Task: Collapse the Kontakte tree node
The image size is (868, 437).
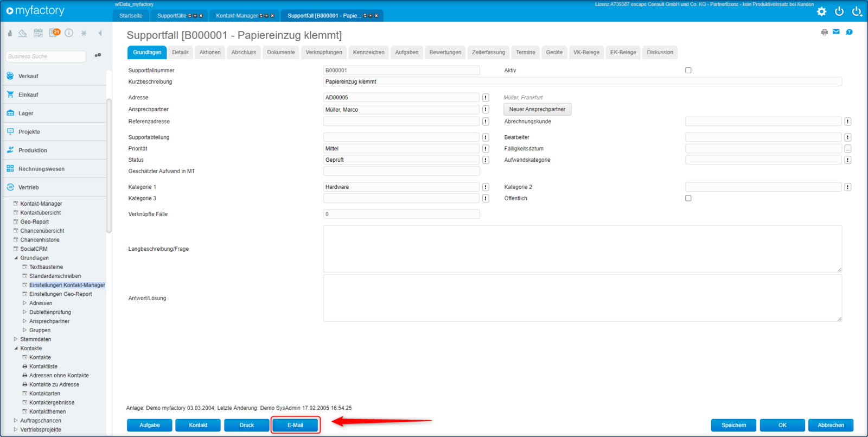Action: 16,349
